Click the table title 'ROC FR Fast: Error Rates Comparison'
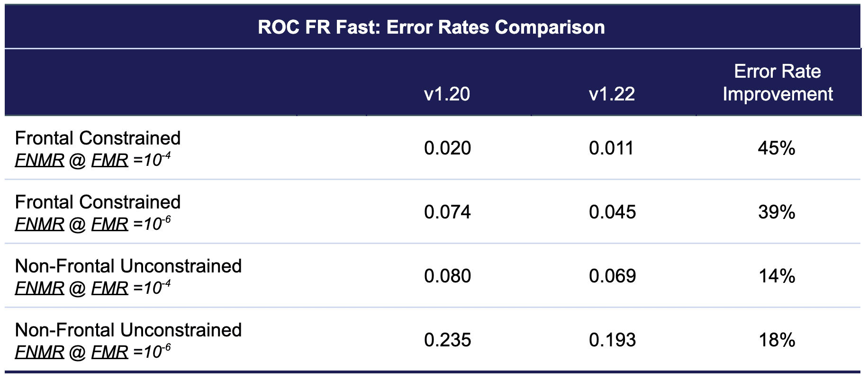 [x=431, y=27]
